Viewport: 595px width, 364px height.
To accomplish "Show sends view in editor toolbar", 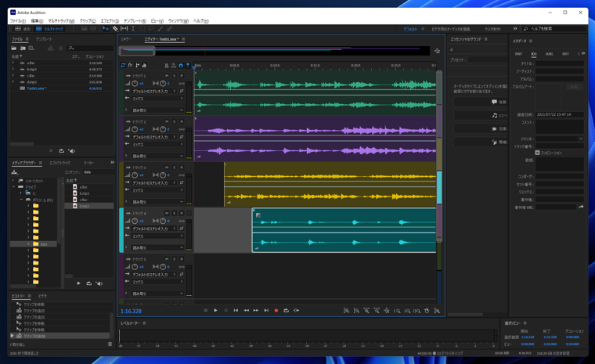I will click(137, 65).
